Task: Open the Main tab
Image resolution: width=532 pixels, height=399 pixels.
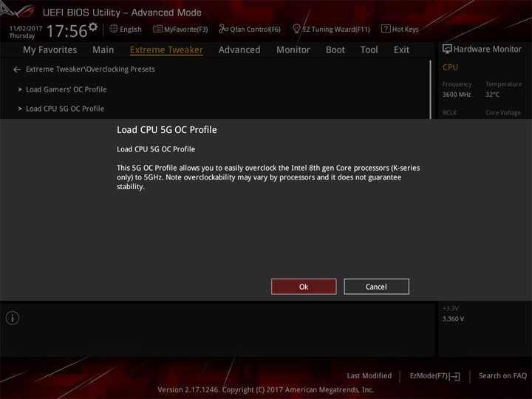Action: (x=103, y=50)
